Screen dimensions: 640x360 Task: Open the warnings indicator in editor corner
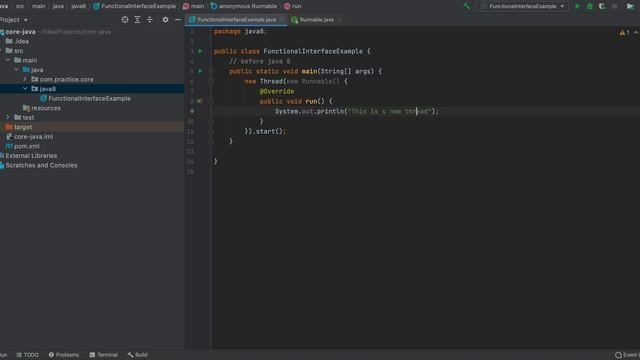coord(624,32)
